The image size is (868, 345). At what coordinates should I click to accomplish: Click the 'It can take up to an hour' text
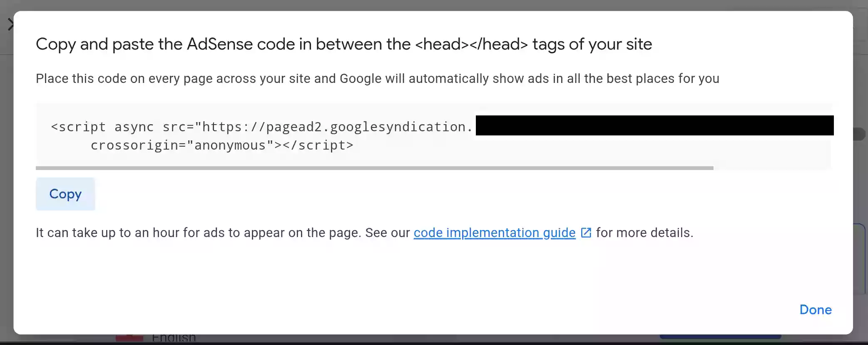223,232
